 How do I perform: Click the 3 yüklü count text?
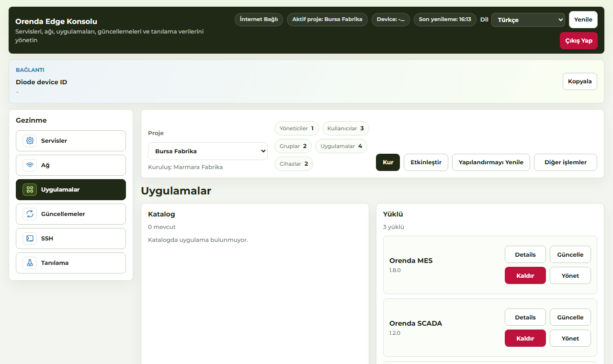point(394,227)
